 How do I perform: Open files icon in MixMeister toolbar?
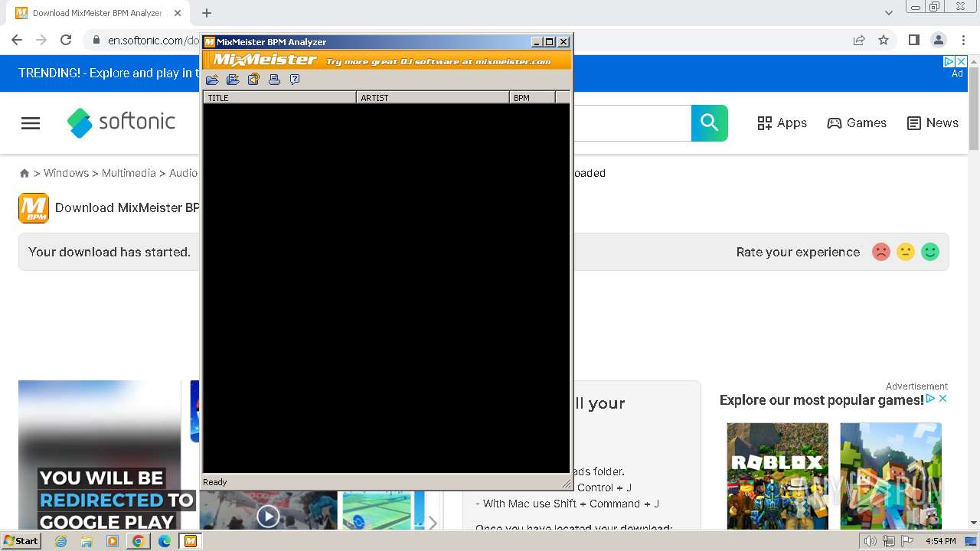pos(212,80)
